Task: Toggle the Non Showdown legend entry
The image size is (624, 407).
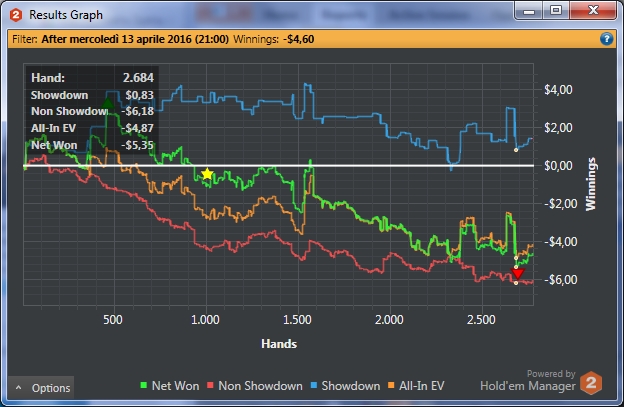Action: pyautogui.click(x=255, y=386)
